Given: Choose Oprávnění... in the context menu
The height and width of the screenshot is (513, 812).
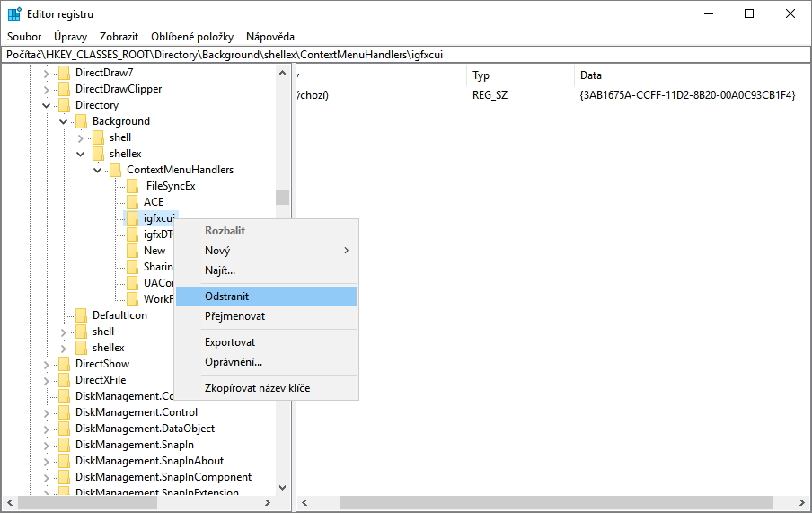Looking at the screenshot, I should pyautogui.click(x=266, y=362).
